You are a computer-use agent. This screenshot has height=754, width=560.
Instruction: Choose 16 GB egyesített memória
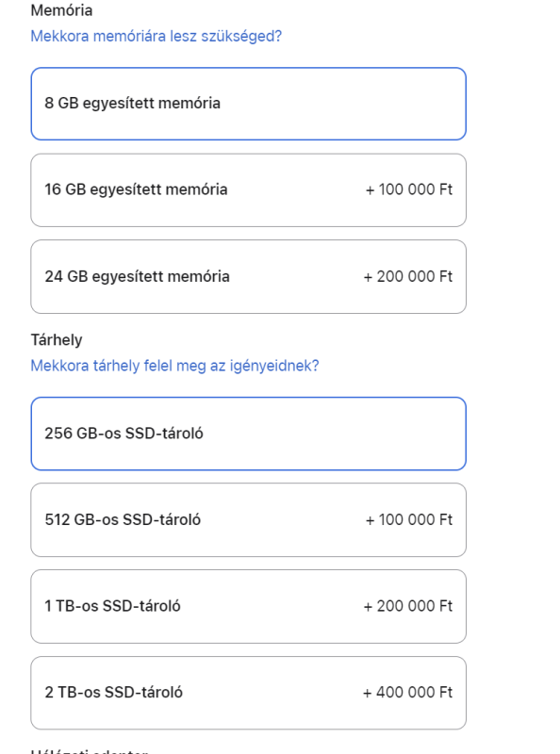click(248, 190)
